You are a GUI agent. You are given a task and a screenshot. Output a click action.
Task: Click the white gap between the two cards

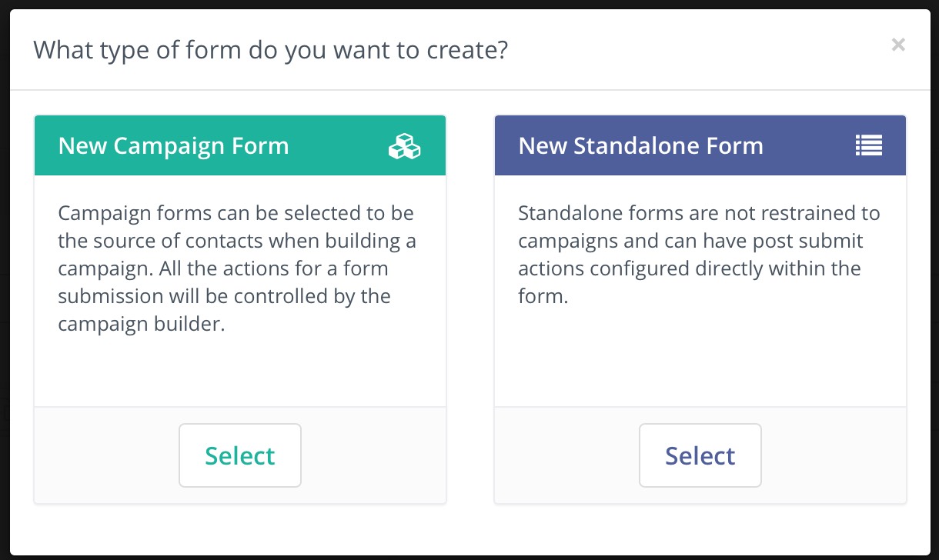coord(469,308)
